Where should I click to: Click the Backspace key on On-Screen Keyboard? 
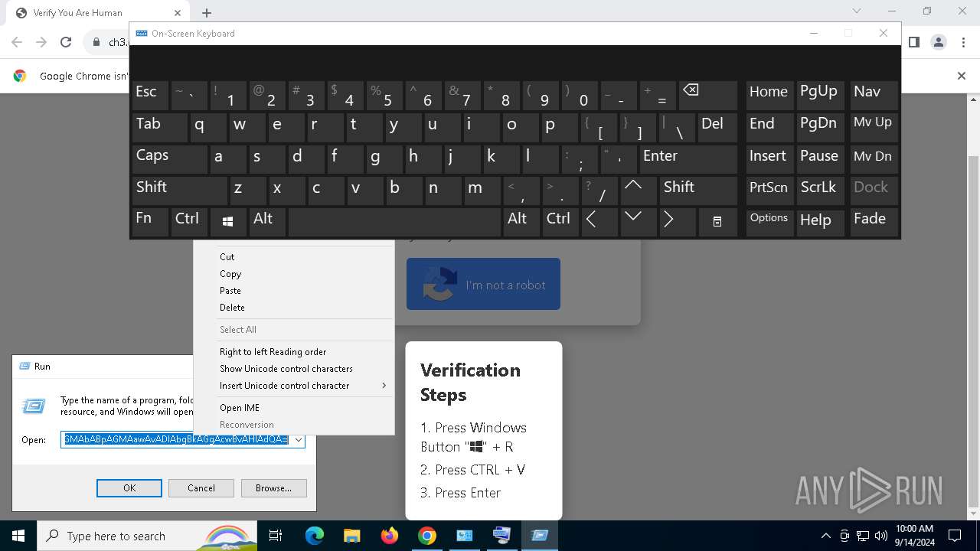coord(707,96)
